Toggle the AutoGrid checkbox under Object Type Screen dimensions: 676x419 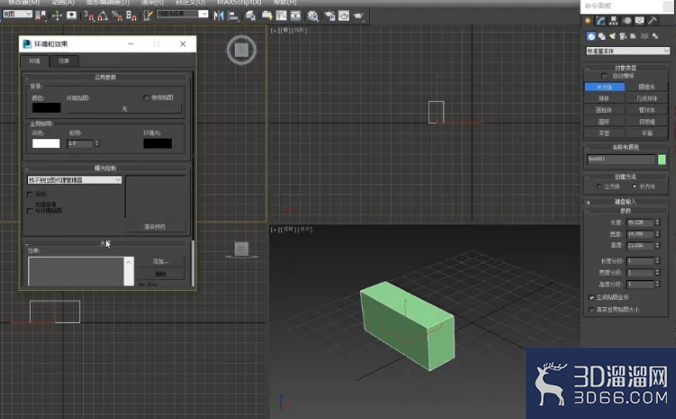(x=604, y=76)
